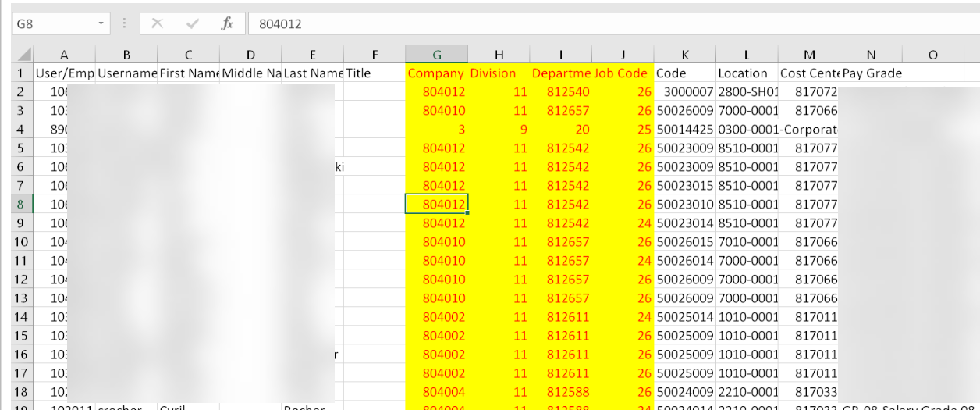This screenshot has height=410, width=980.
Task: Click Code cell with value 50025014
Action: click(x=684, y=316)
